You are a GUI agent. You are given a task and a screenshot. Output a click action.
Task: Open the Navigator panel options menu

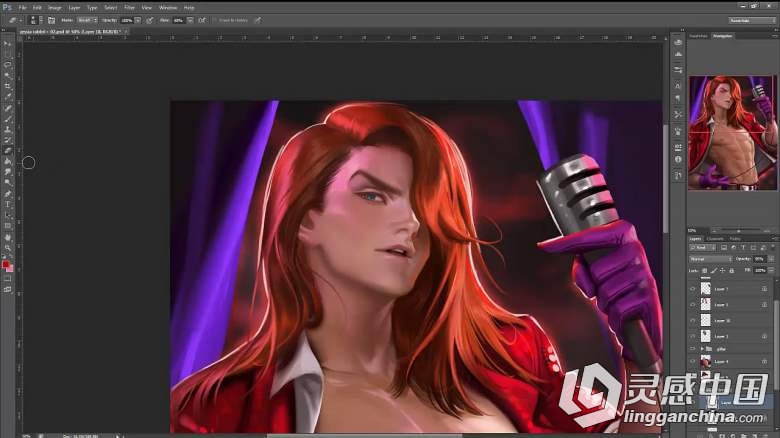[775, 36]
